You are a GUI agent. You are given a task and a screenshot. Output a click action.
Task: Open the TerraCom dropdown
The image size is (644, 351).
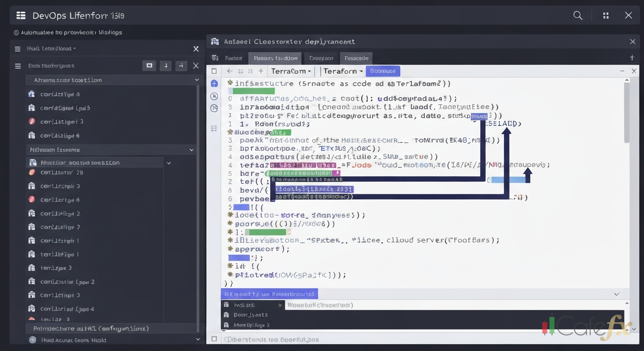(x=291, y=71)
